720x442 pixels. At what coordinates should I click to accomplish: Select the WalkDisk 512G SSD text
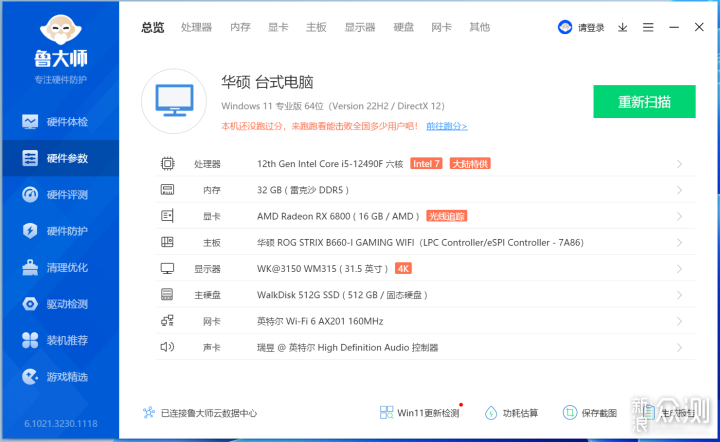point(342,295)
